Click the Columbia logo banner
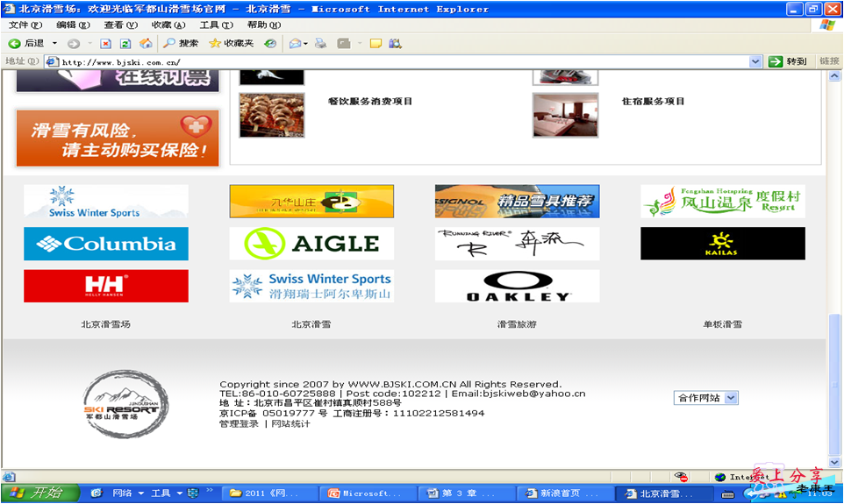Viewport: 844px width, 504px height. pos(106,244)
